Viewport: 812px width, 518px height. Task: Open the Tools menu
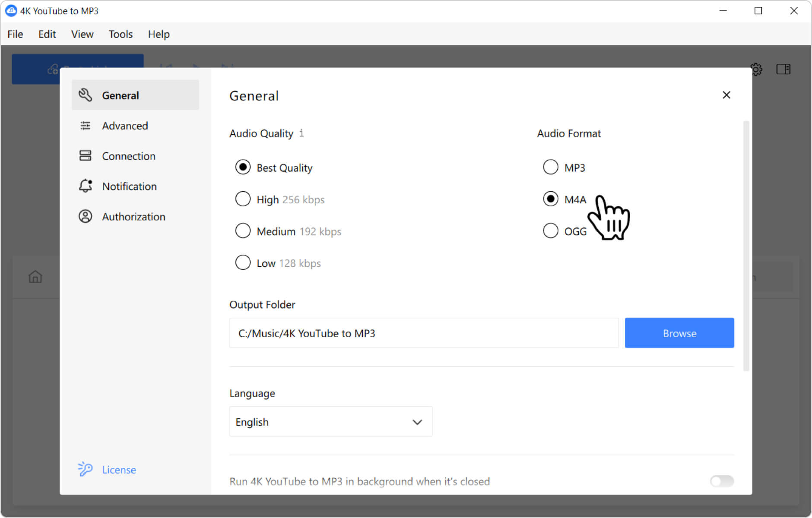(x=121, y=34)
